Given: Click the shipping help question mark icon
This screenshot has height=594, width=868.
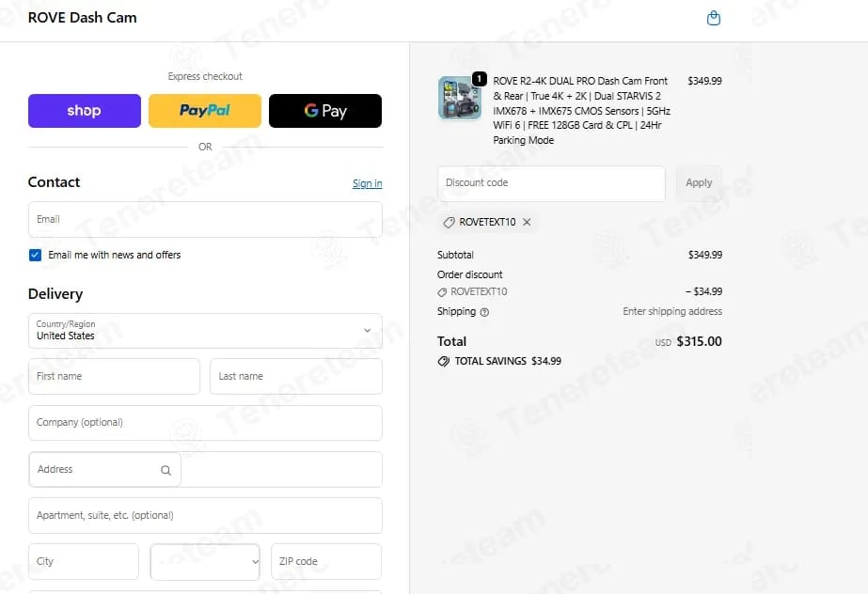Looking at the screenshot, I should pyautogui.click(x=484, y=312).
